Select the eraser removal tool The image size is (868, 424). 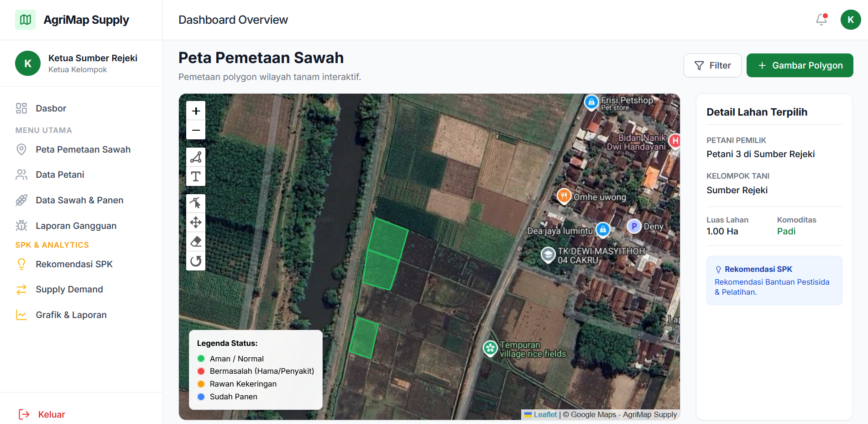point(196,242)
